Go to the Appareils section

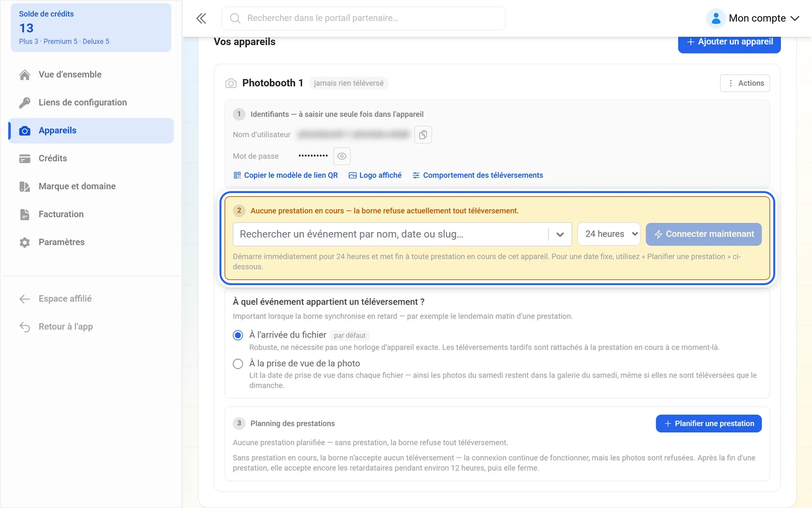[x=91, y=131]
